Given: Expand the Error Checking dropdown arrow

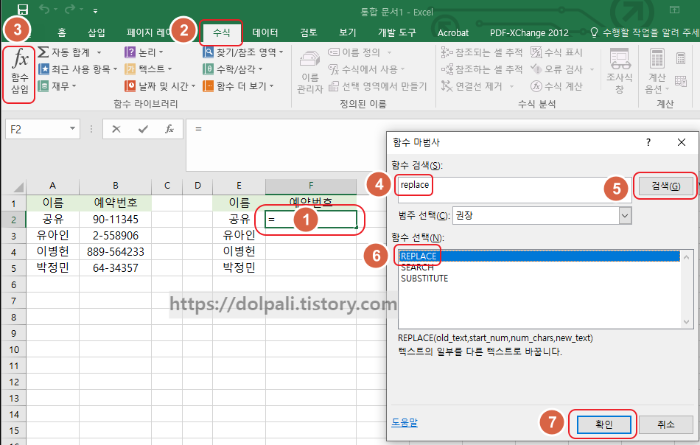Looking at the screenshot, I should (x=592, y=69).
